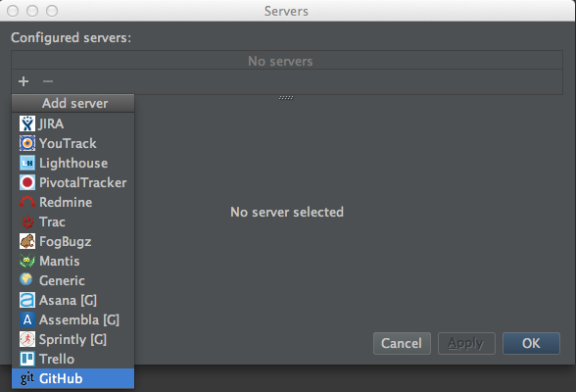Screen dimensions: 576x392
Task: Click the PivotalTracker red circle icon
Action: pyautogui.click(x=27, y=182)
